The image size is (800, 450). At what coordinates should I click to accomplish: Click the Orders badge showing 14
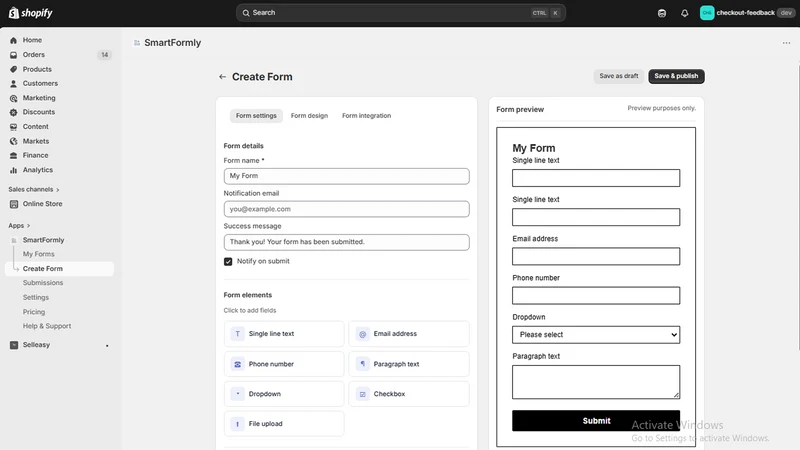click(x=105, y=55)
